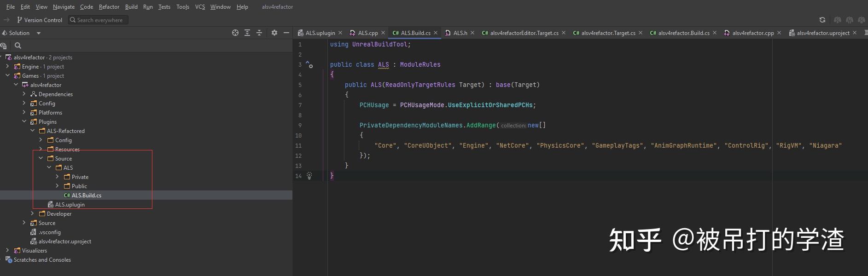Open the Version Control button
868x276 pixels.
40,20
